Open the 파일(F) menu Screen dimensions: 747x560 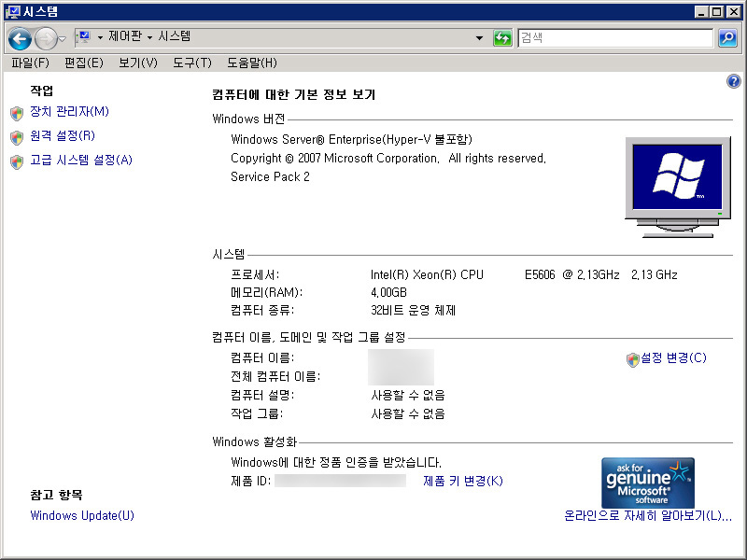click(x=30, y=63)
